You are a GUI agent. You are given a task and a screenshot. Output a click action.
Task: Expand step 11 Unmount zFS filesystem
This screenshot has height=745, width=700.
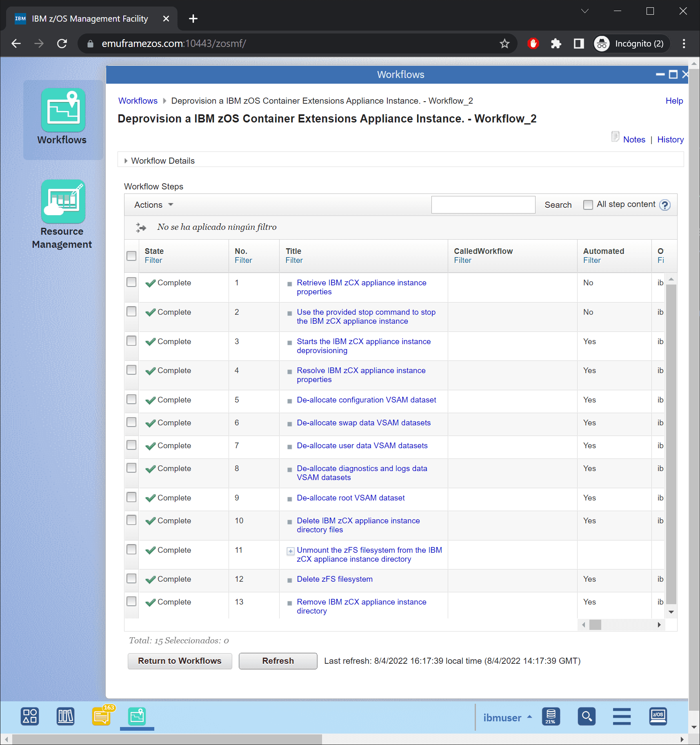[290, 551]
